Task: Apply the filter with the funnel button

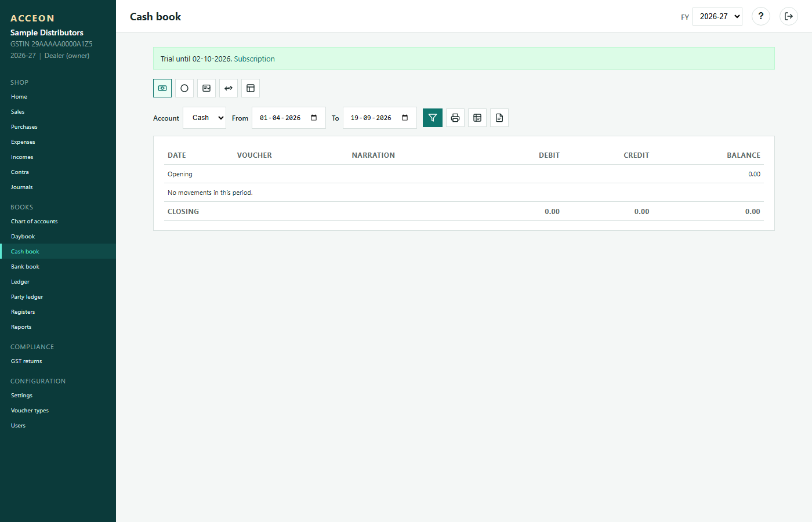Action: click(433, 118)
